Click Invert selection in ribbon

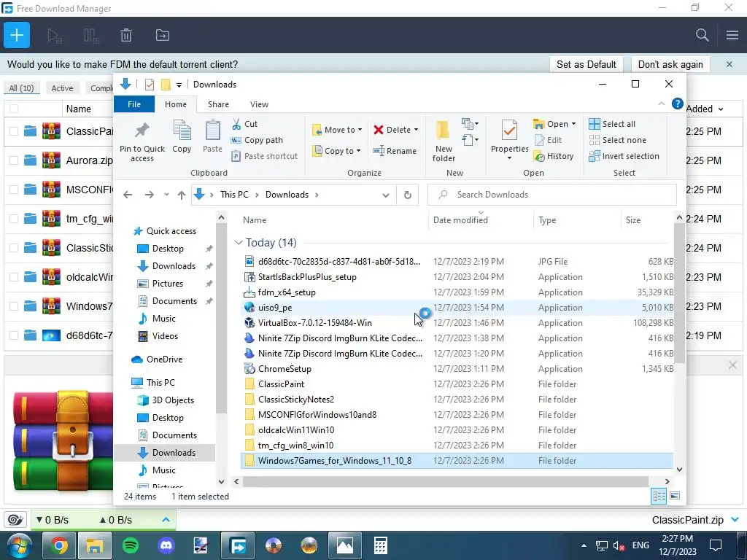624,156
